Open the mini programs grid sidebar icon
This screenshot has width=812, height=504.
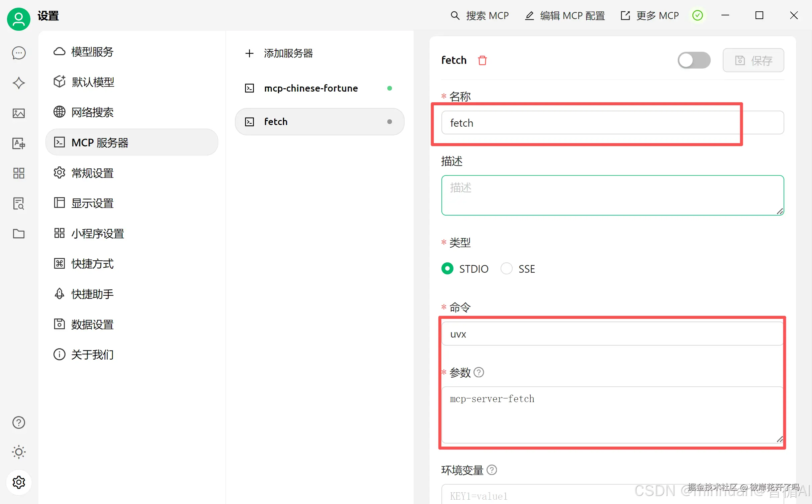(x=19, y=173)
